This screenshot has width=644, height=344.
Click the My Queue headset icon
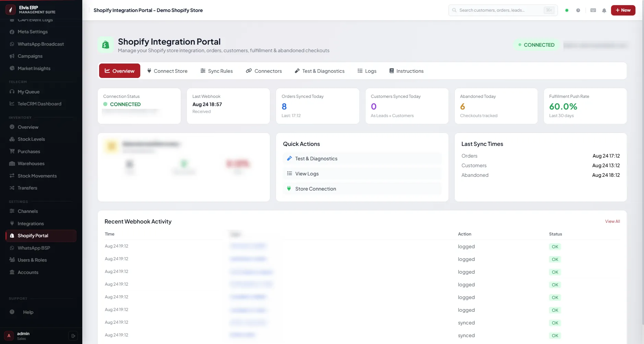click(x=12, y=92)
